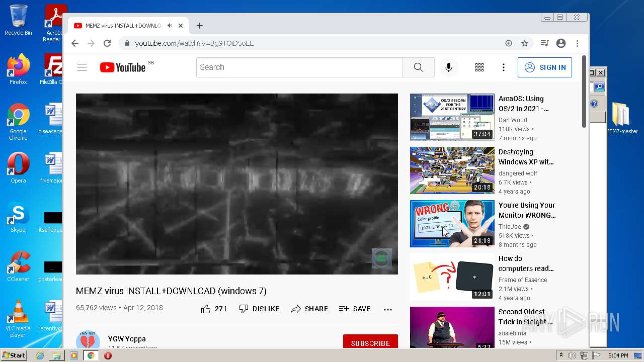
Task: Open CCleaner desktop shortcut
Action: point(18,266)
